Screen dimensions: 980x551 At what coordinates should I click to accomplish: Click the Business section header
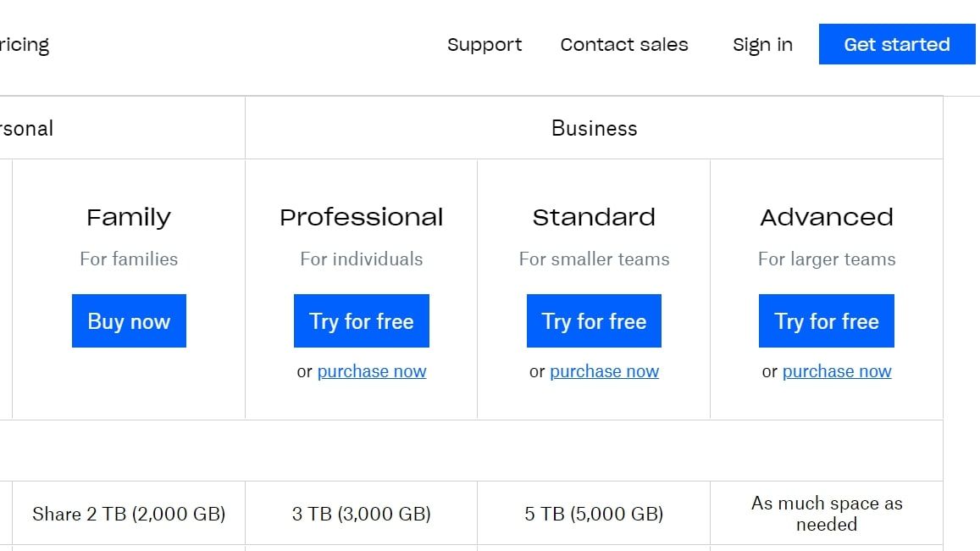(x=594, y=128)
